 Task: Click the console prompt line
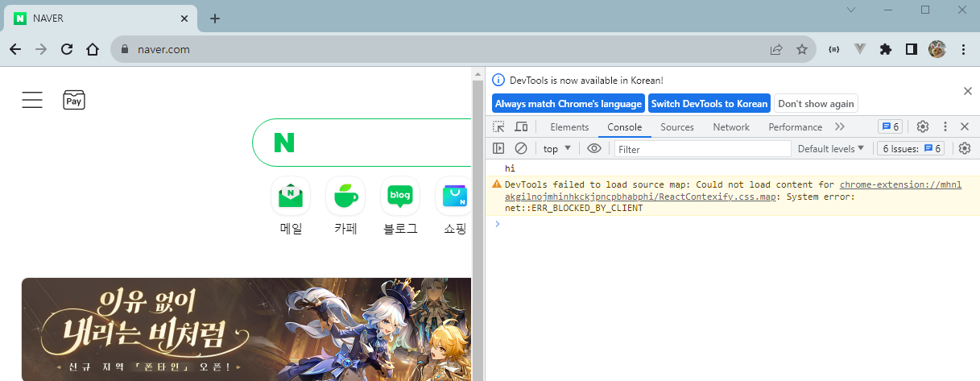click(x=733, y=223)
